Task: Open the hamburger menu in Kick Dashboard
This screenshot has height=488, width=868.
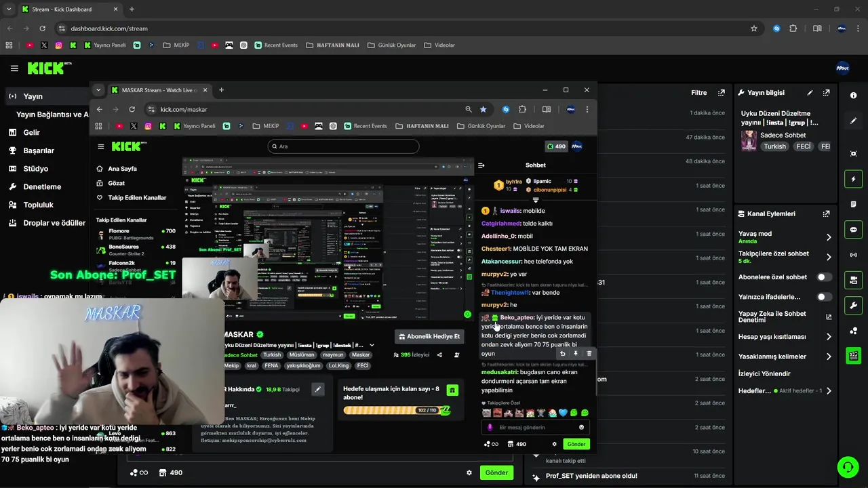Action: (14, 68)
